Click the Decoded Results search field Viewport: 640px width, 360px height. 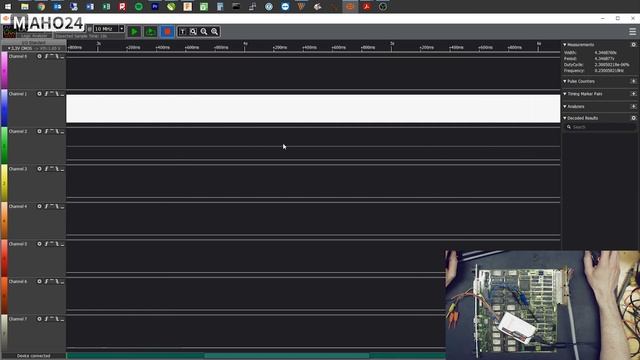pos(600,127)
